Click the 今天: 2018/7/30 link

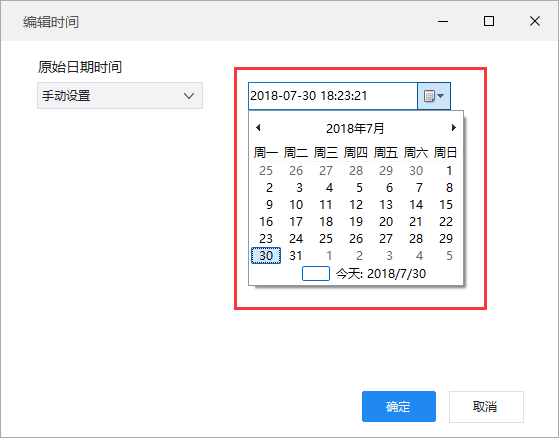381,274
